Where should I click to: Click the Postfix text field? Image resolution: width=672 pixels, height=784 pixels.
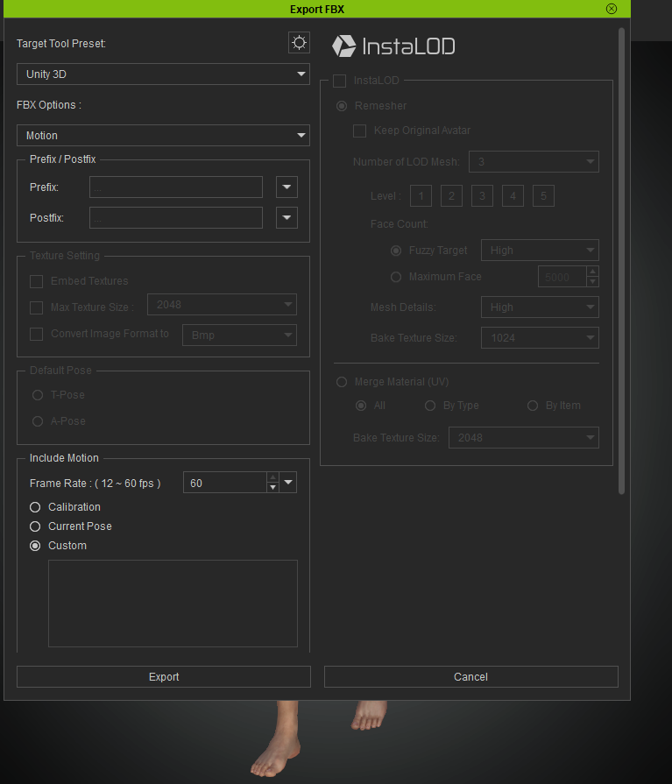(175, 218)
